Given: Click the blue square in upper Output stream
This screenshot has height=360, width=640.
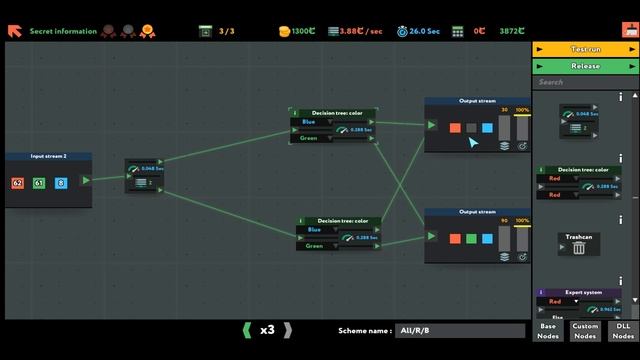Looking at the screenshot, I should coord(487,128).
